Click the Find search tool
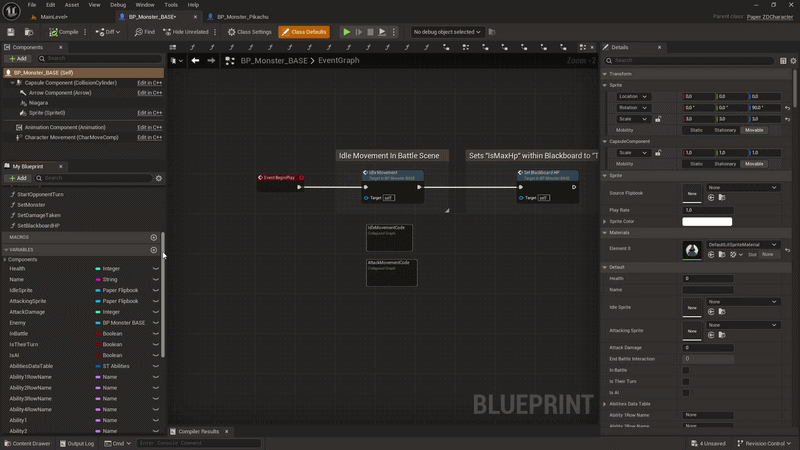This screenshot has width=800, height=450. (145, 32)
